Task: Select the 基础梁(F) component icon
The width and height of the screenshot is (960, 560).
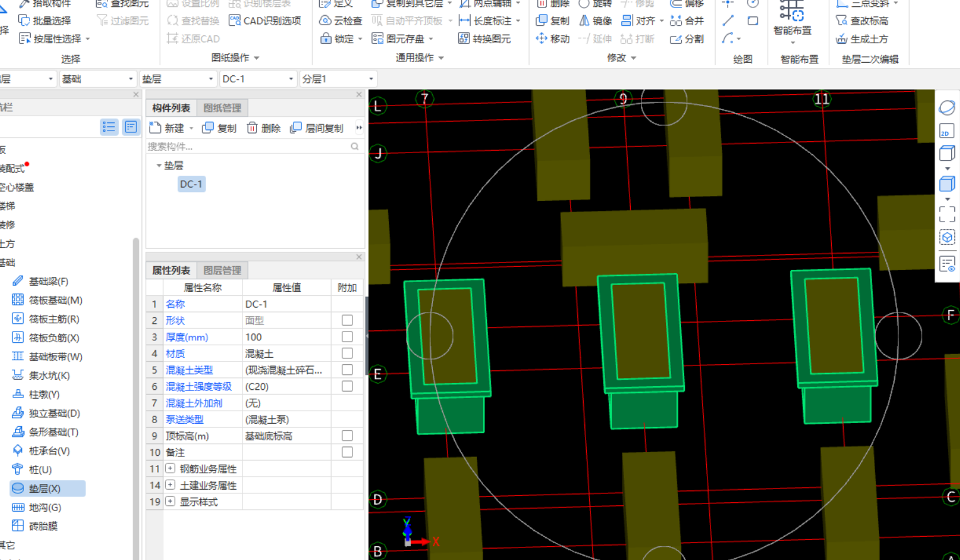Action: coord(18,281)
